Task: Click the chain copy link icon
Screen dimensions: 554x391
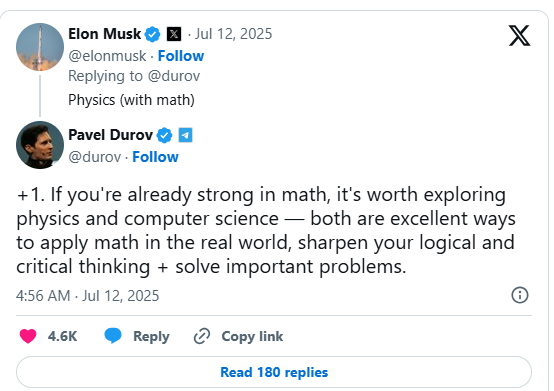Action: pos(202,336)
